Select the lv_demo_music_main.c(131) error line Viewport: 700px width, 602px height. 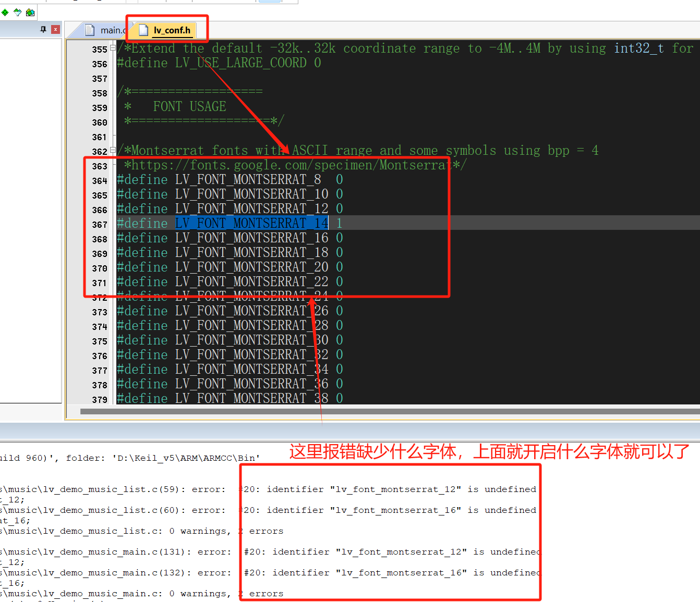pyautogui.click(x=115, y=552)
